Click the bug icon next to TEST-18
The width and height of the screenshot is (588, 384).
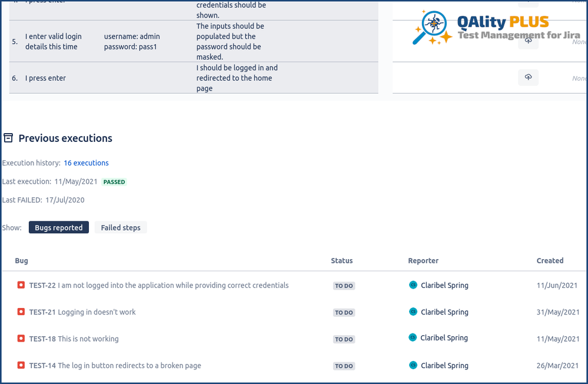(x=21, y=339)
